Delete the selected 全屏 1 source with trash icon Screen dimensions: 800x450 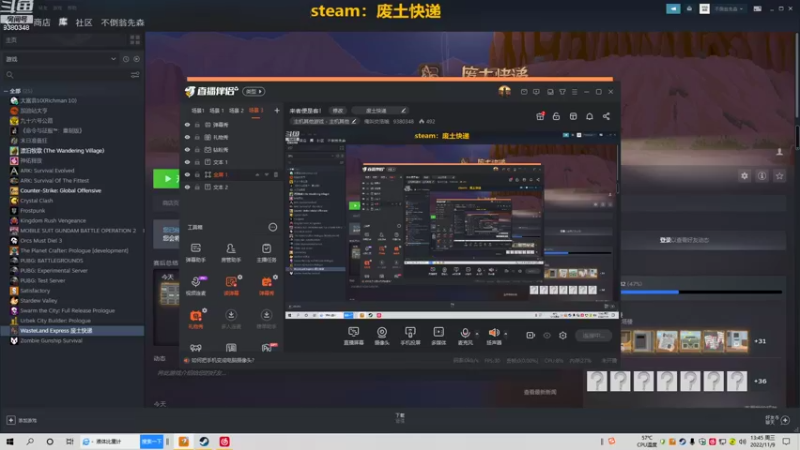coord(276,174)
